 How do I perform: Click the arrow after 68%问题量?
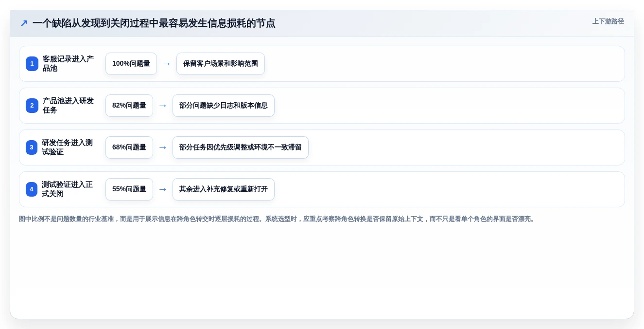click(163, 147)
